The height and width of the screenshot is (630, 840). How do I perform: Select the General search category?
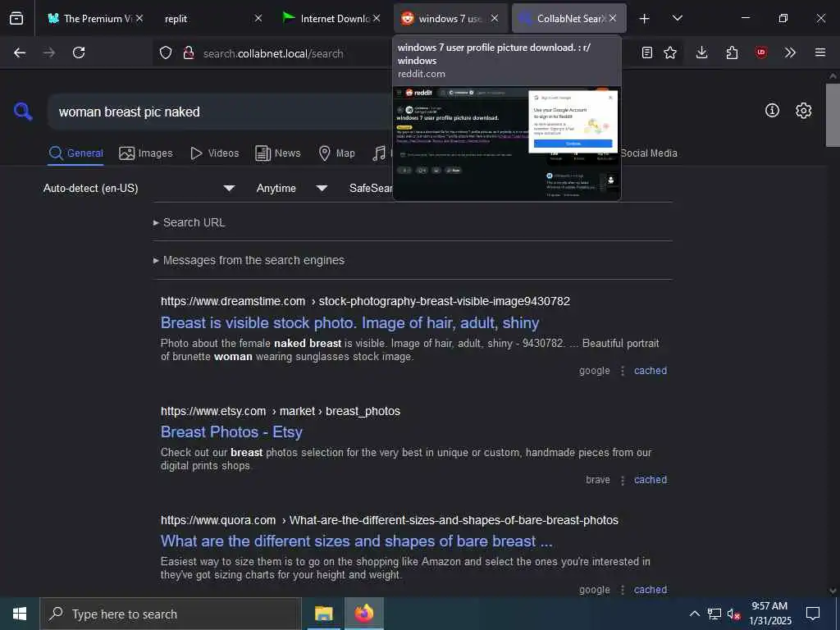(75, 153)
